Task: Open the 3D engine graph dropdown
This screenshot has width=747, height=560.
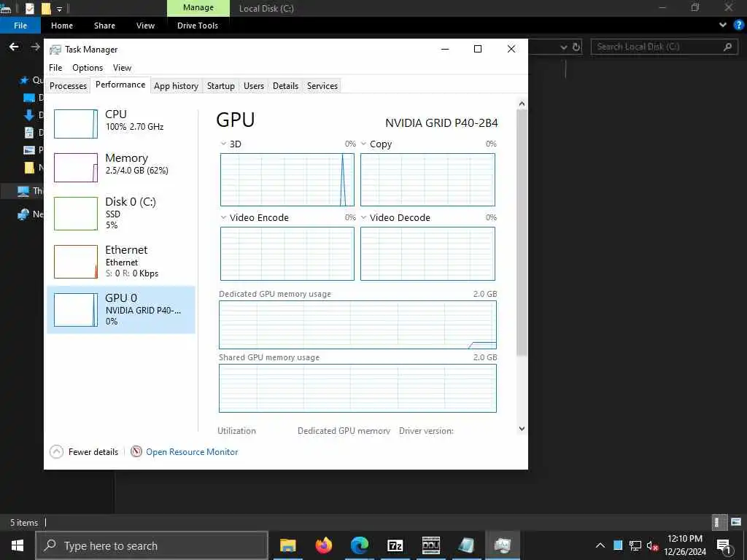Action: 223,144
